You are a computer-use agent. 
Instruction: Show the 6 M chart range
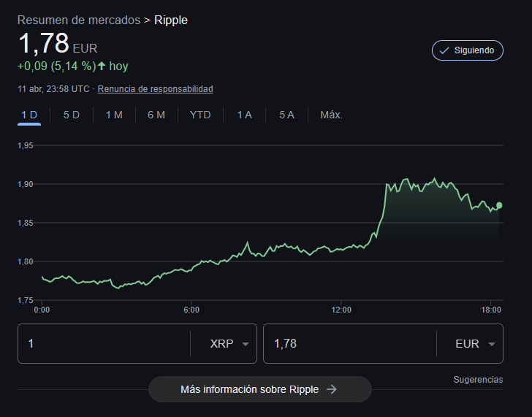click(156, 115)
